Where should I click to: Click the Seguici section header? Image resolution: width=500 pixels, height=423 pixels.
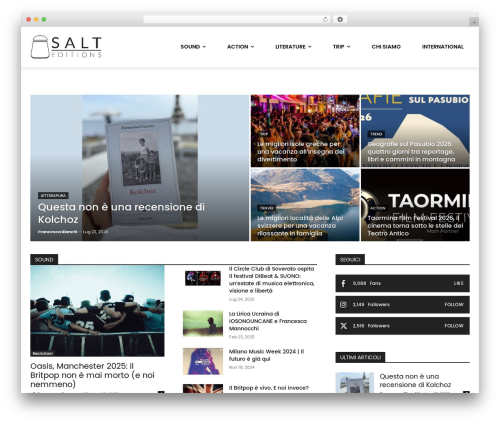coord(350,259)
